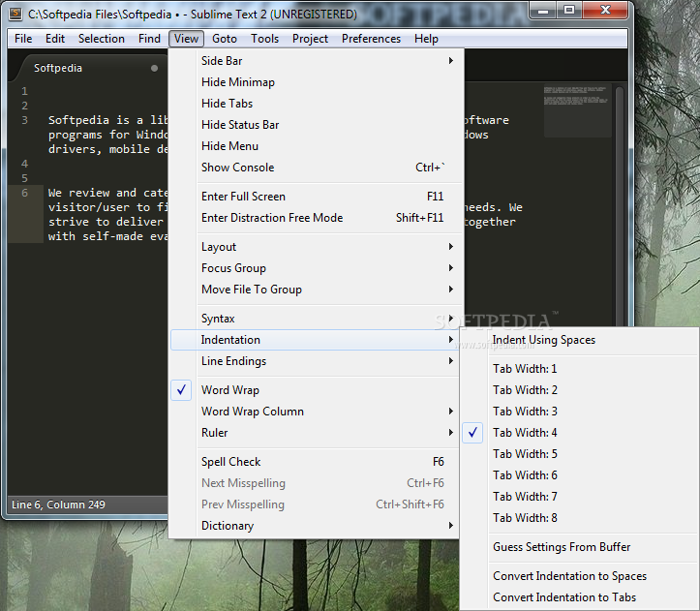Select Hide Minimap
This screenshot has height=611, width=700.
(316, 82)
